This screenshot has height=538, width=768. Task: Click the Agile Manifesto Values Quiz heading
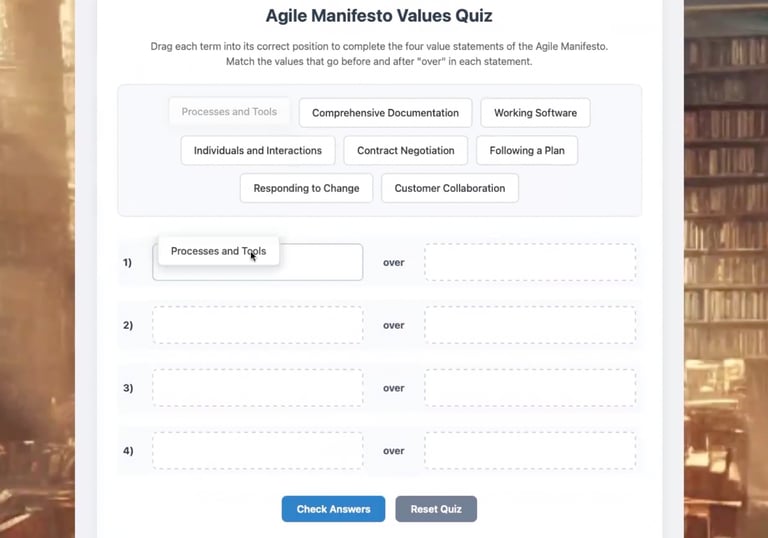379,16
